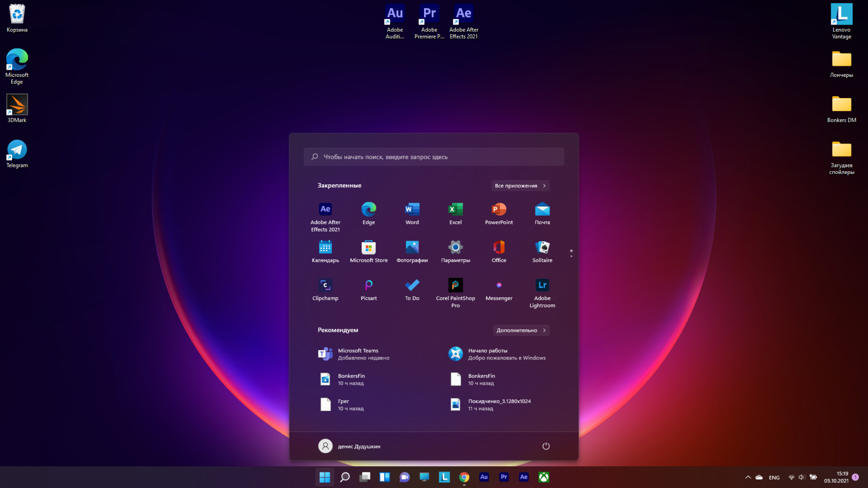This screenshot has height=488, width=868.
Task: Click the Start menu search field
Action: (x=434, y=157)
